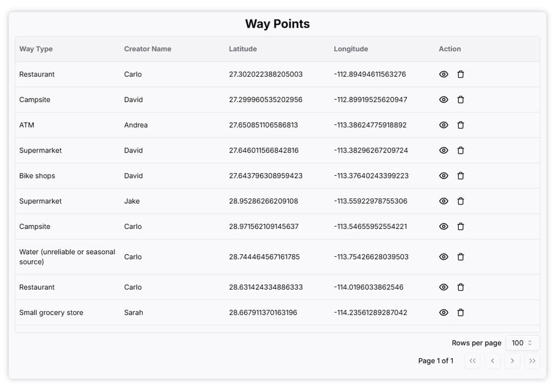The height and width of the screenshot is (392, 555).
Task: Delete the Small grocery store waypoint
Action: (x=460, y=313)
